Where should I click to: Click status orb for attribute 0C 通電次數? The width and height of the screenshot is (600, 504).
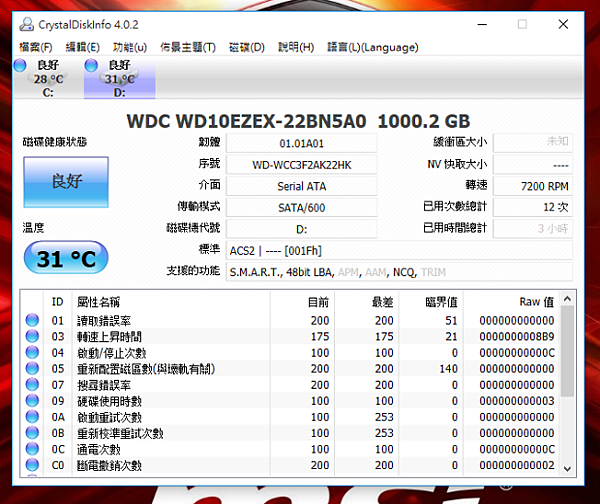pyautogui.click(x=32, y=449)
